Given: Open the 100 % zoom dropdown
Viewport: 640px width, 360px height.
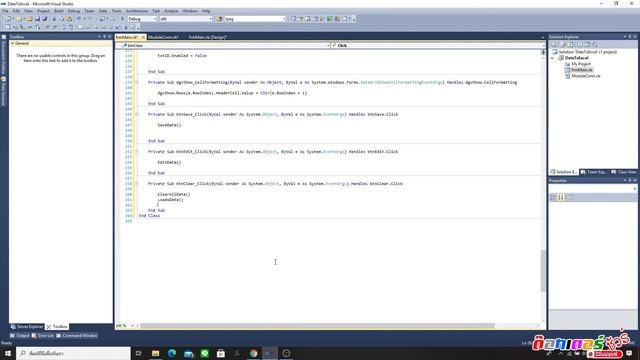Looking at the screenshot, I should [132, 326].
